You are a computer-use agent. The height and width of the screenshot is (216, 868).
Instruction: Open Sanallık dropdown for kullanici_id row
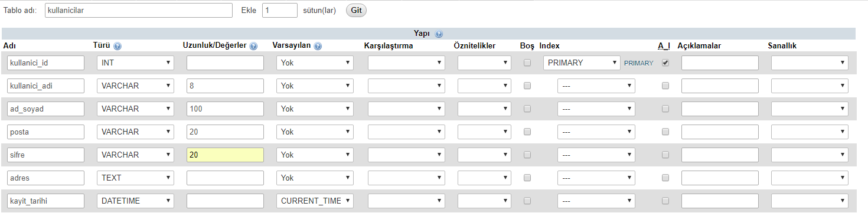pos(810,63)
